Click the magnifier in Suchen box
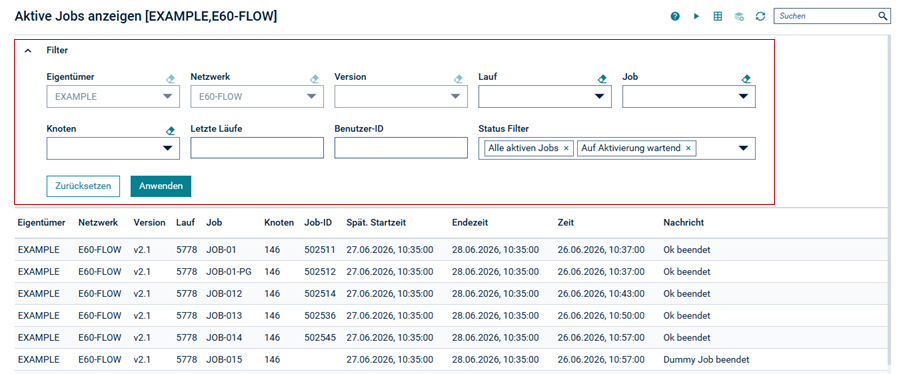 tap(883, 16)
